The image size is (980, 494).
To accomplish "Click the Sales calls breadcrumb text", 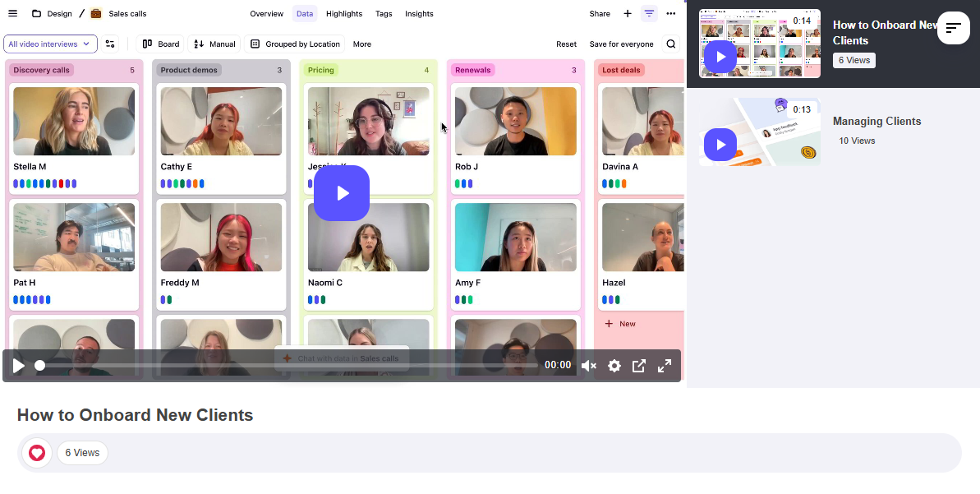I will 127,14.
